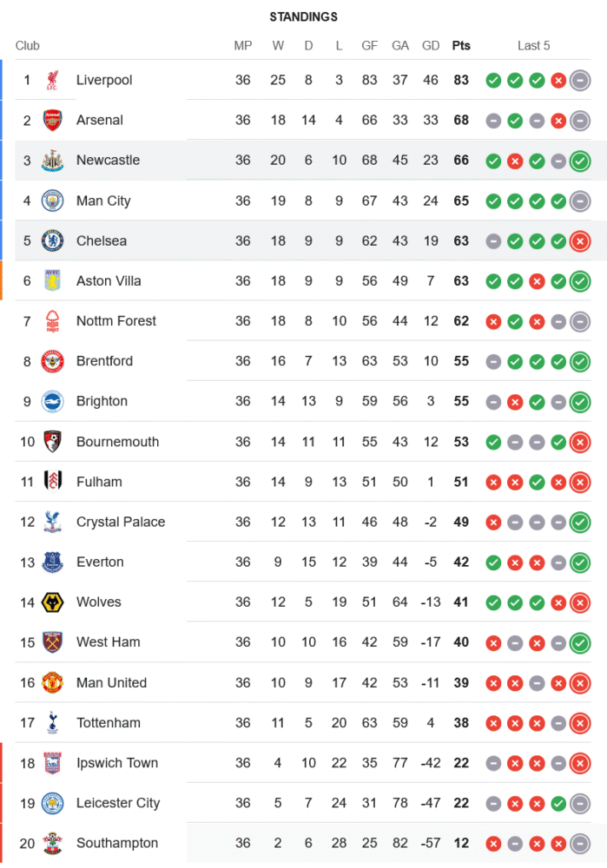
Task: Click Chelsea's most recent loss indicator
Action: [580, 240]
